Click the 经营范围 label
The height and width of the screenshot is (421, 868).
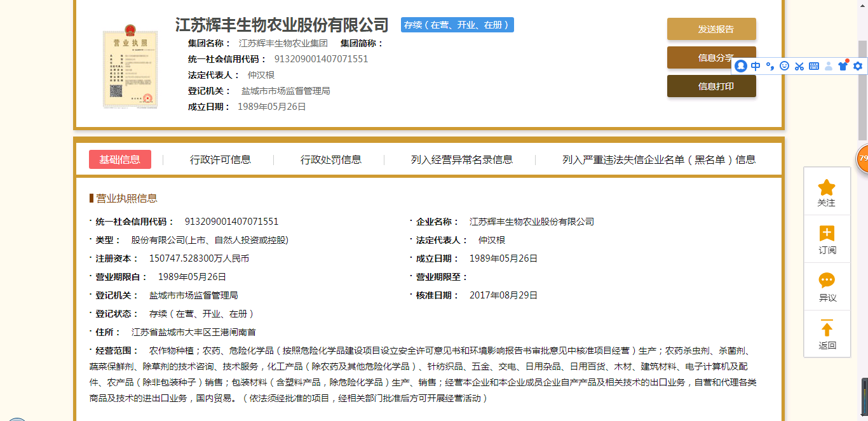point(116,351)
